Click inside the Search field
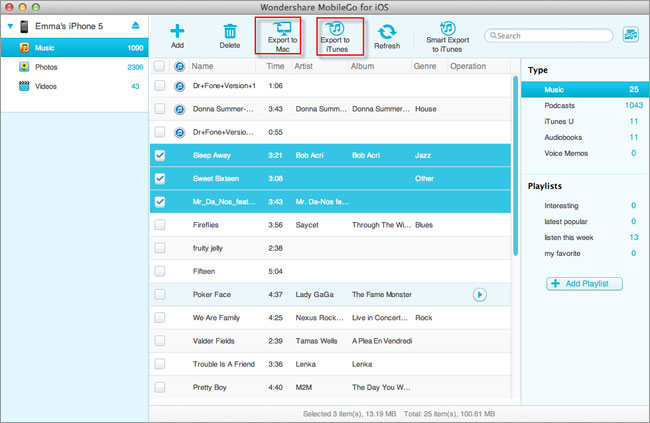 (548, 36)
